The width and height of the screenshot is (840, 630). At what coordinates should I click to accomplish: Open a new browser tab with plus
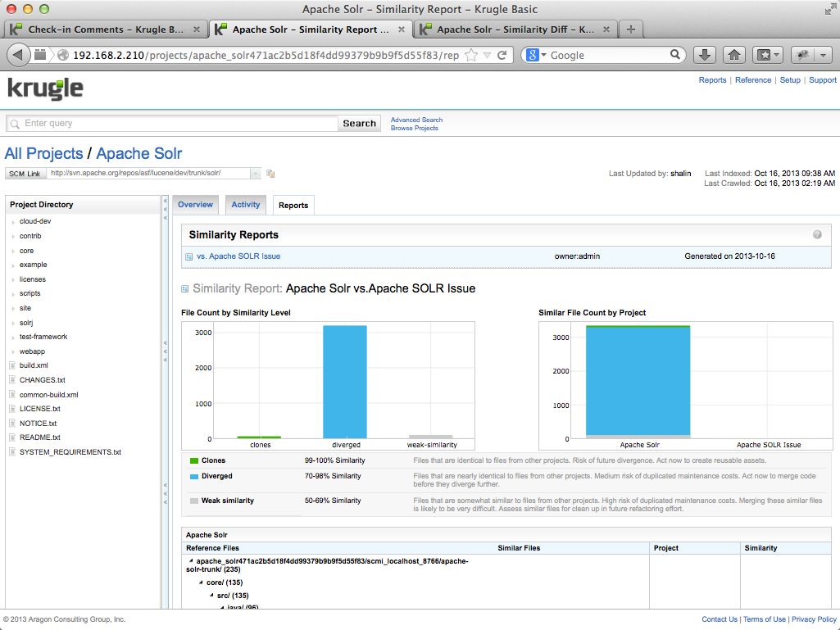pos(631,29)
